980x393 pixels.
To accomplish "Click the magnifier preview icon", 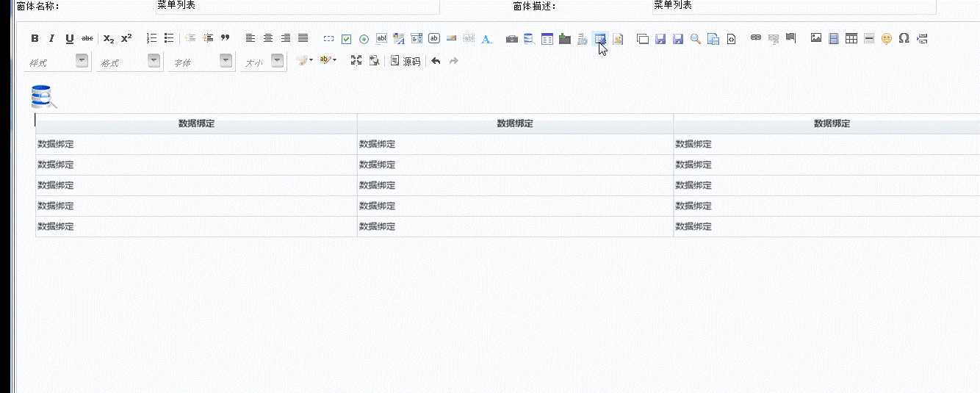I will tap(696, 39).
